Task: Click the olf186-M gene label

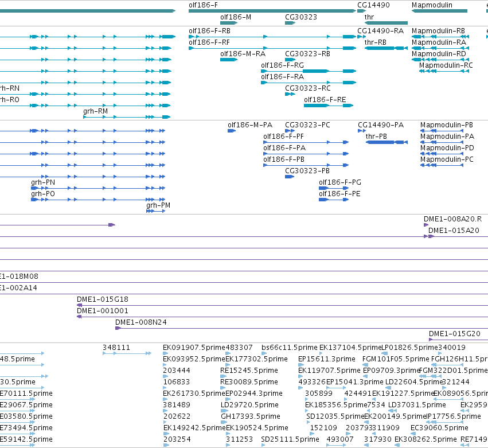Action: tap(236, 17)
